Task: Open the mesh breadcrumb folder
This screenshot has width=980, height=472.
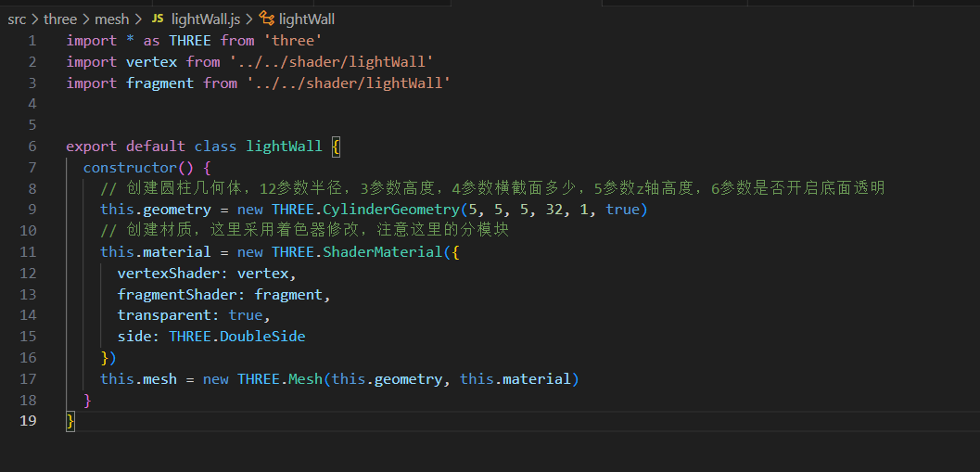Action: [111, 19]
